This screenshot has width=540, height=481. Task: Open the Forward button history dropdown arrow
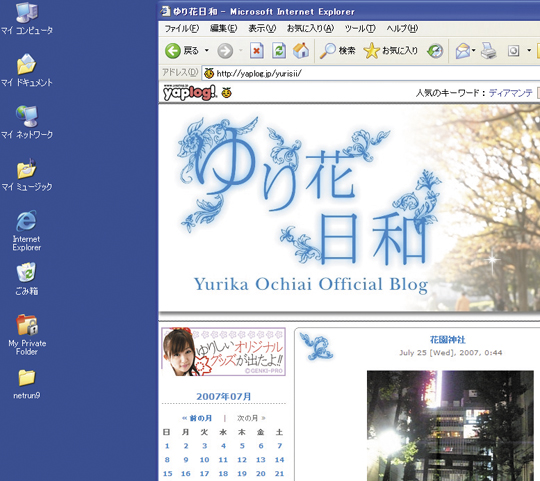pos(241,51)
